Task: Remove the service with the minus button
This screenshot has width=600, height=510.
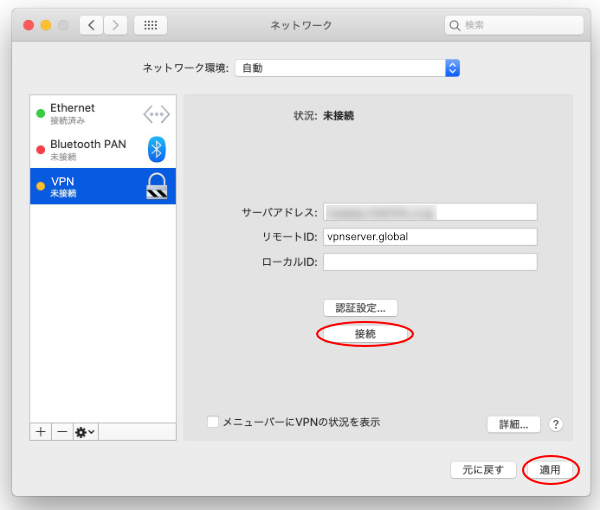Action: pyautogui.click(x=62, y=431)
